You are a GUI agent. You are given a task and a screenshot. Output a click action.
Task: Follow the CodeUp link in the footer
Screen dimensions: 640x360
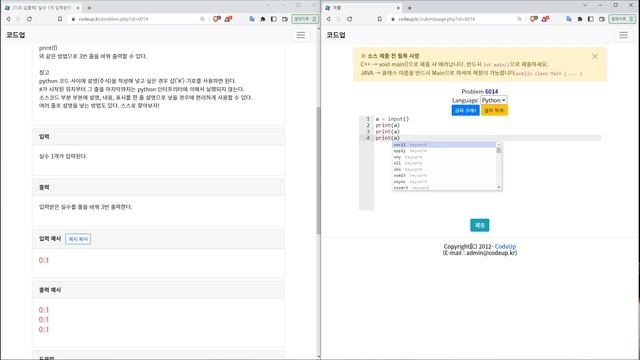(x=505, y=247)
